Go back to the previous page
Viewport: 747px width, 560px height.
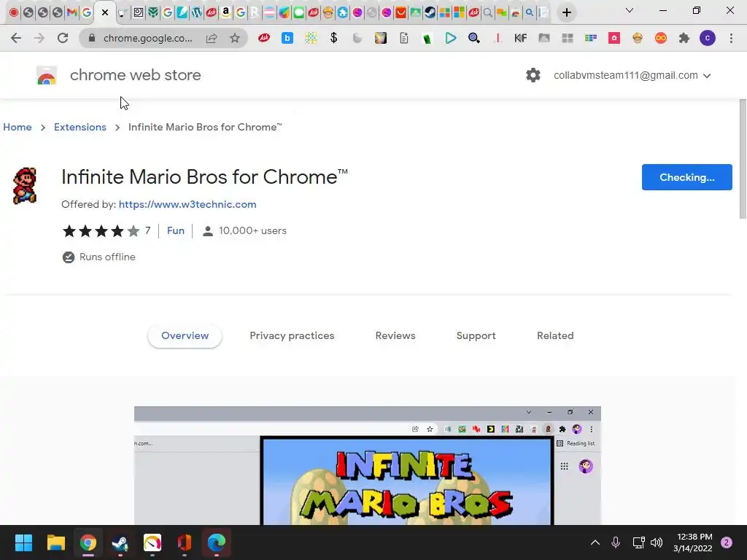[16, 38]
